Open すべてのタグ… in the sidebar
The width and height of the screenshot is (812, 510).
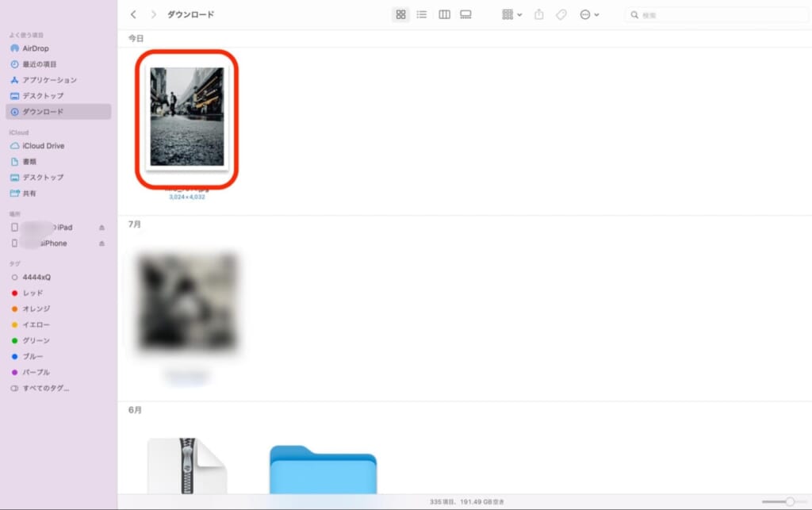click(58, 388)
